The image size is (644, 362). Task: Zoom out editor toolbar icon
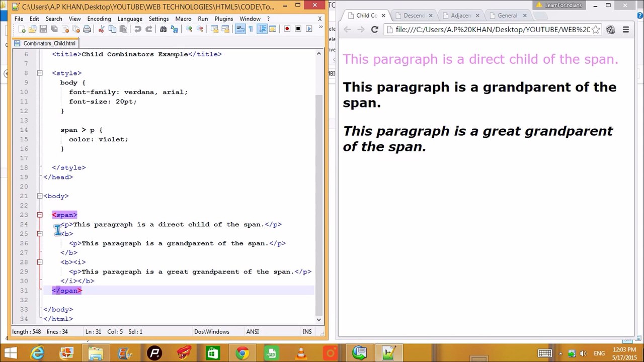[200, 29]
